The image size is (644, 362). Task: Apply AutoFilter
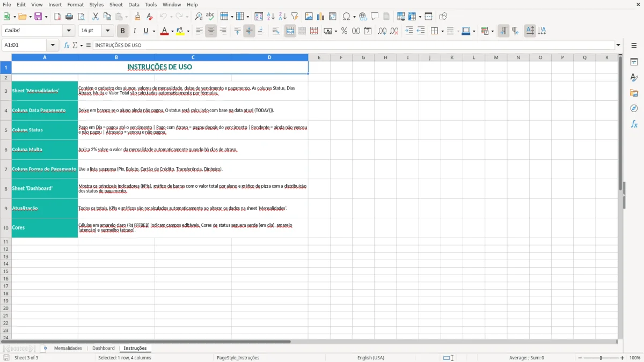pos(295,17)
